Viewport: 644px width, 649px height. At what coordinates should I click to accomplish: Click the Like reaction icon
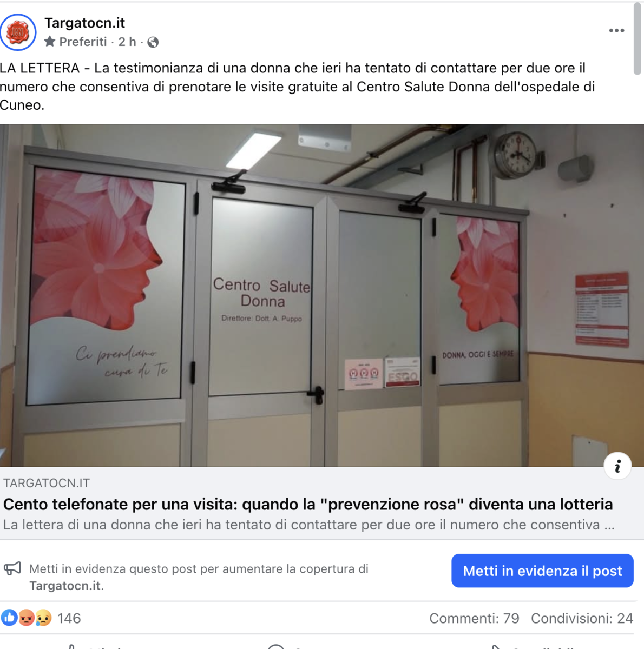click(x=9, y=618)
